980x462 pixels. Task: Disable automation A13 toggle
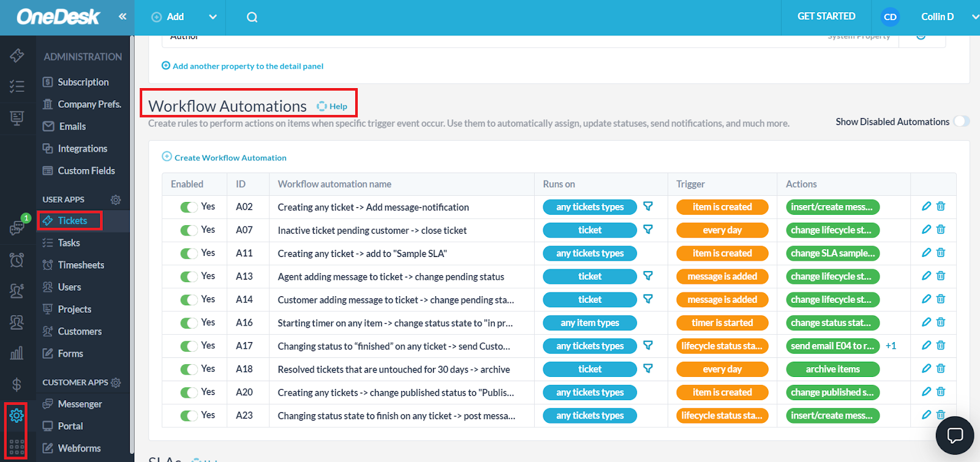pyautogui.click(x=189, y=277)
